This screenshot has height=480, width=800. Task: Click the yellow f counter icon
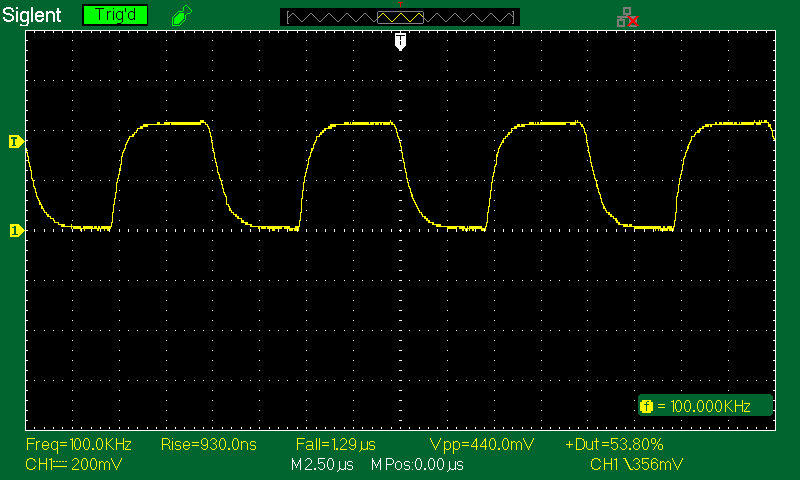(x=646, y=407)
